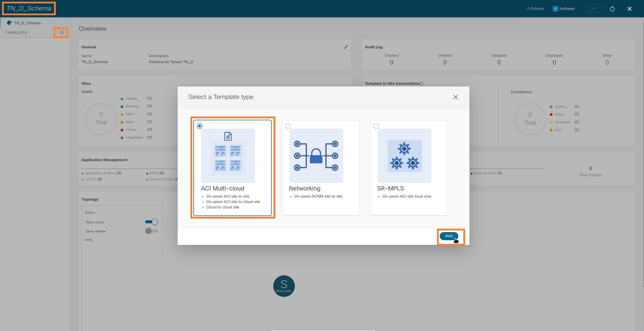Click the info icon beside Template to Site Associations

pos(421,84)
